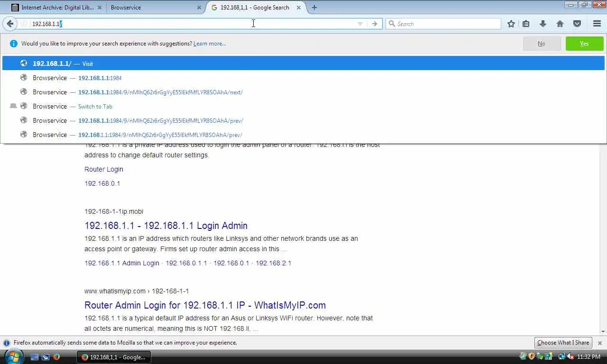Click the 192.168.0.1.1 sublink
Screen dimensions: 607x364
pyautogui.click(x=186, y=263)
